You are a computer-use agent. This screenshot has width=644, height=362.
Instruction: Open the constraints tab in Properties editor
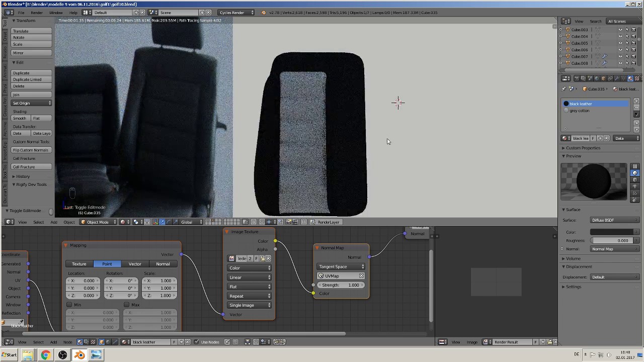(610, 78)
